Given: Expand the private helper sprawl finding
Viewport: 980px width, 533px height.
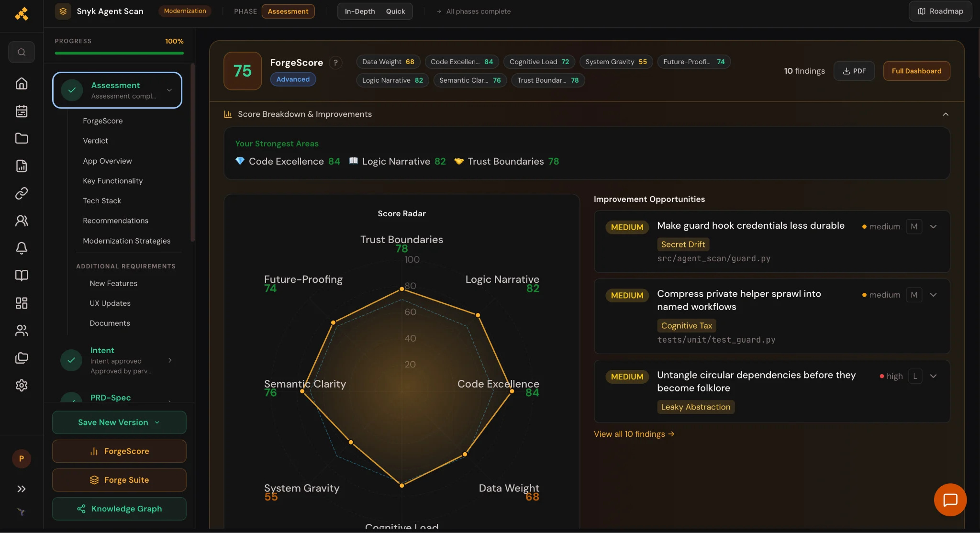Looking at the screenshot, I should coord(933,295).
